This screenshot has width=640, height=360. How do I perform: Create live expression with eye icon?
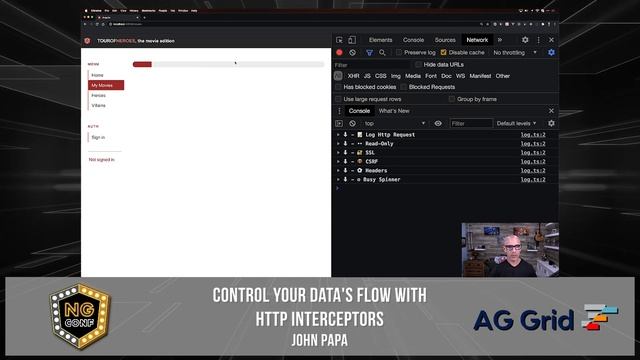[x=438, y=123]
